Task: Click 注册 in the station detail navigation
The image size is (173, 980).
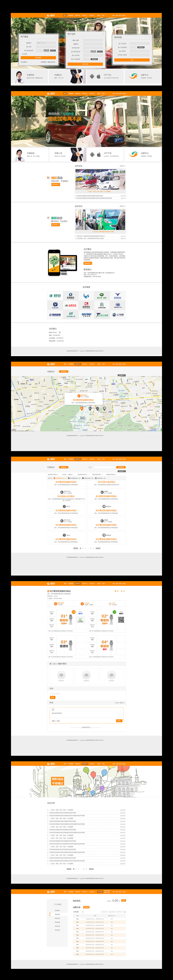Action: [103, 584]
